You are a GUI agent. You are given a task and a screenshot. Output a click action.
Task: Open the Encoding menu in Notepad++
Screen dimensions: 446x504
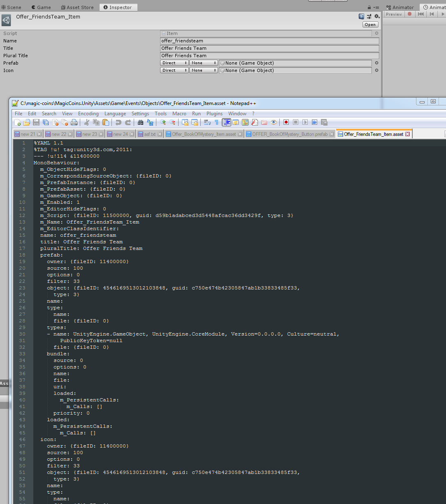click(88, 114)
